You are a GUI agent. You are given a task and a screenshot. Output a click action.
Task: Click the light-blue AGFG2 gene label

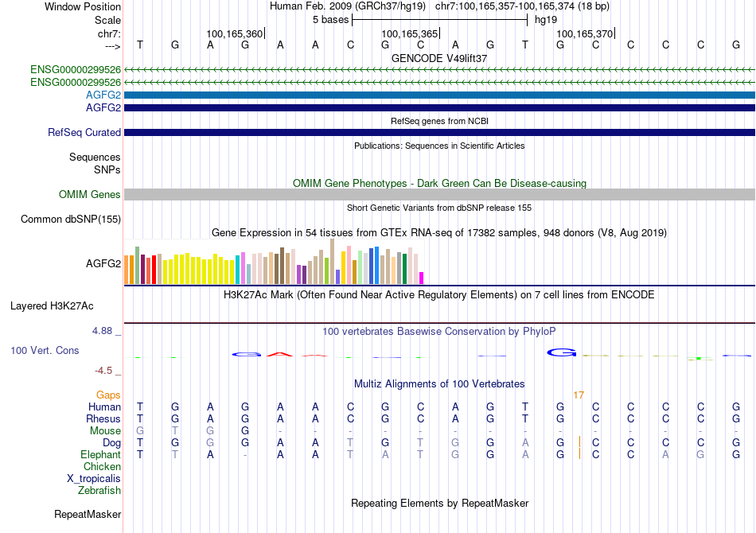(x=103, y=95)
